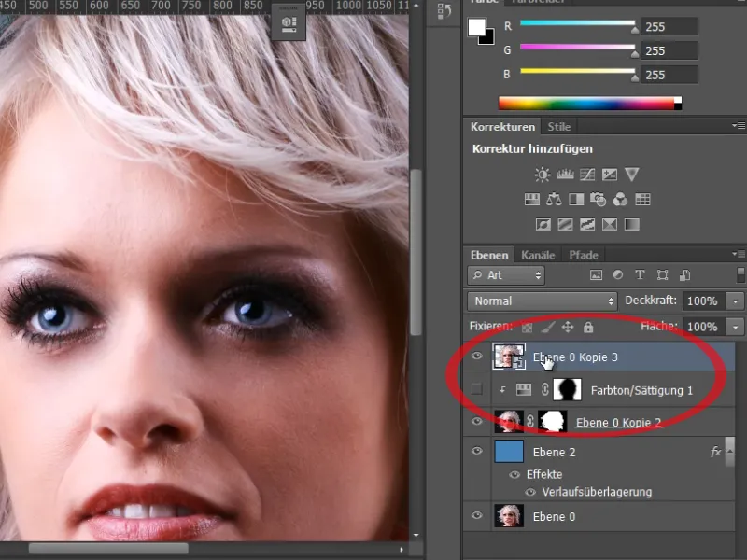Toggle mask link on Ebene 0 Kopie 2
The width and height of the screenshot is (747, 560).
pyautogui.click(x=530, y=422)
